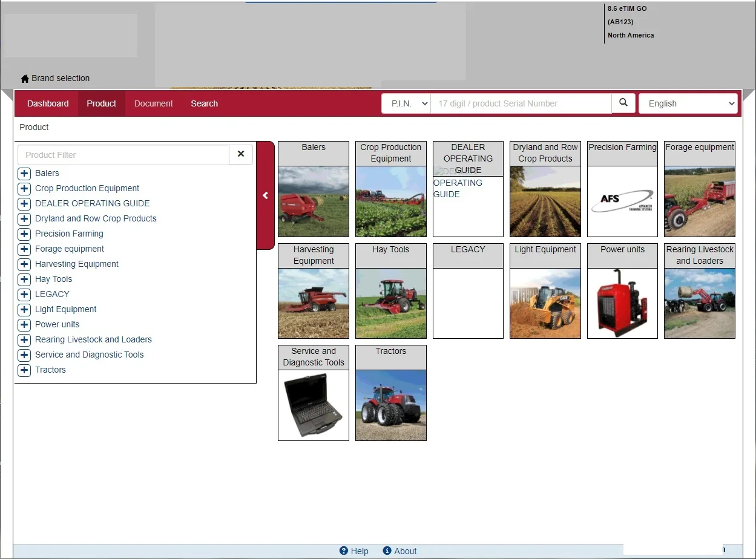The image size is (756, 559).
Task: Select Precision Farming in product tree
Action: coord(69,234)
